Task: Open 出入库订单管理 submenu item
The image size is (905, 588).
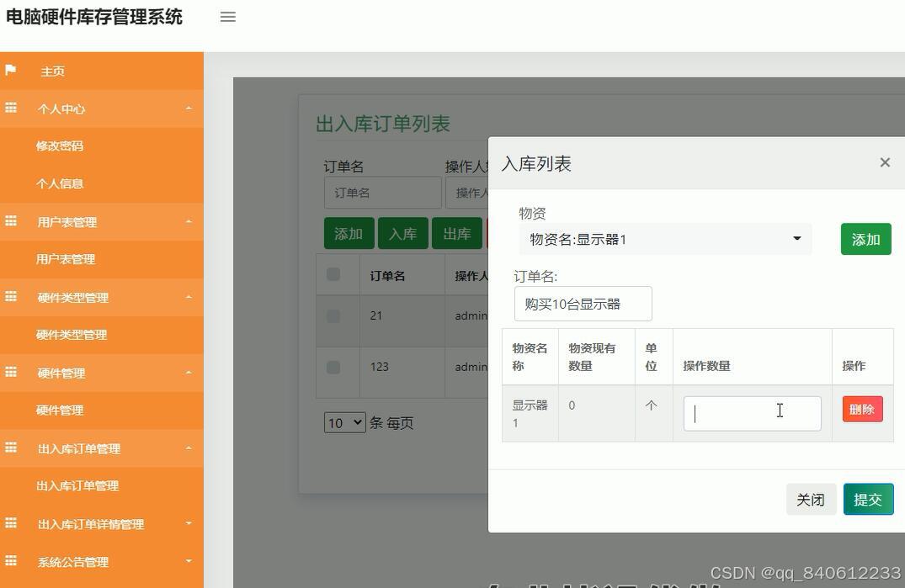Action: pos(75,485)
